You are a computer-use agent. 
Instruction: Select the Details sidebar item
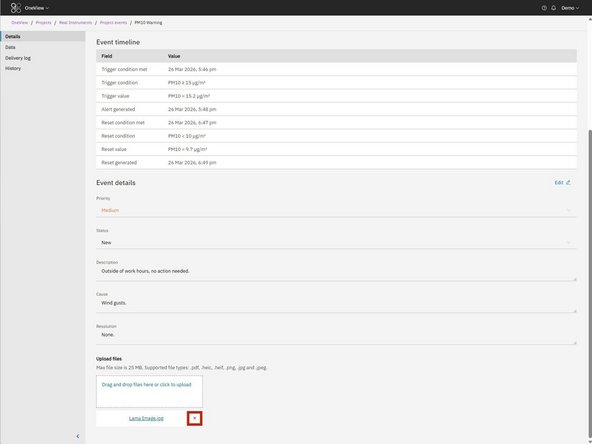(43, 37)
